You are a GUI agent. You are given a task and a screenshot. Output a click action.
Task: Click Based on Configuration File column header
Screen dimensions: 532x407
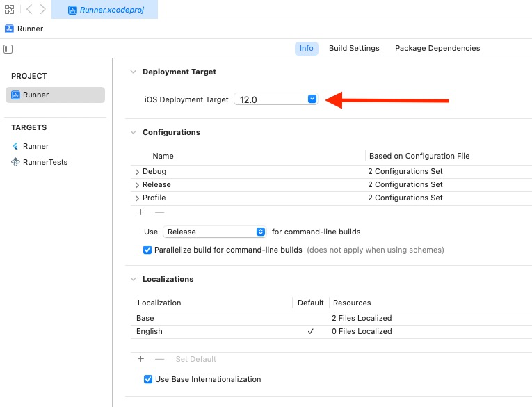(x=419, y=156)
